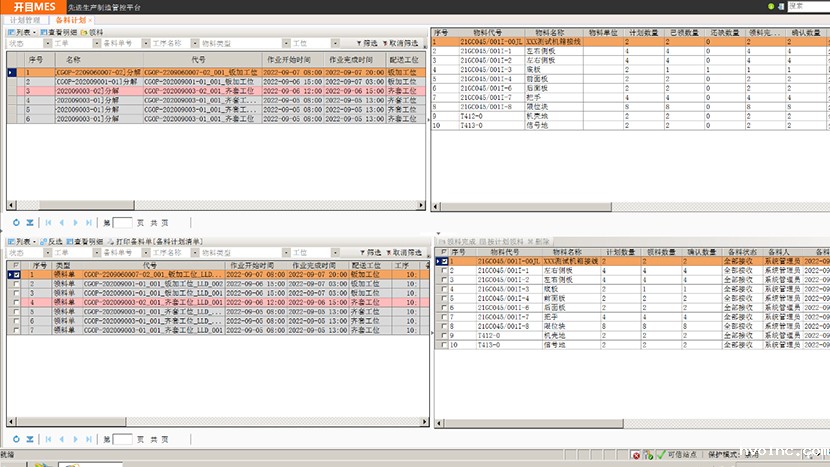Open the 列表 dropdown in upper toolbar
This screenshot has width=830, height=467.
tap(21, 32)
